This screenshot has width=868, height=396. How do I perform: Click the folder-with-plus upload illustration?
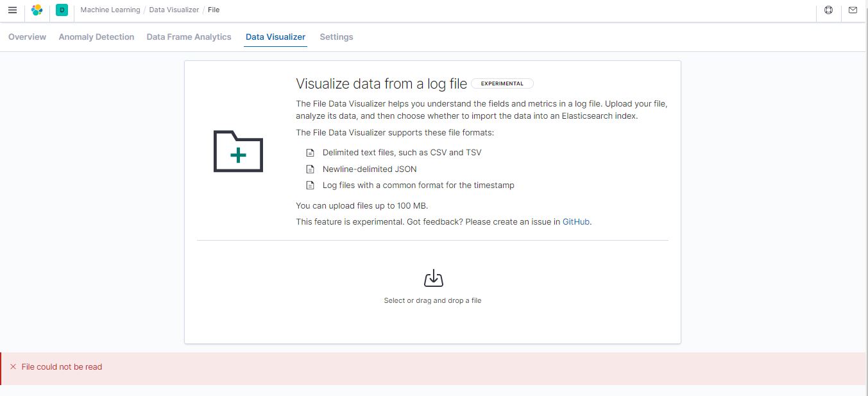(237, 152)
